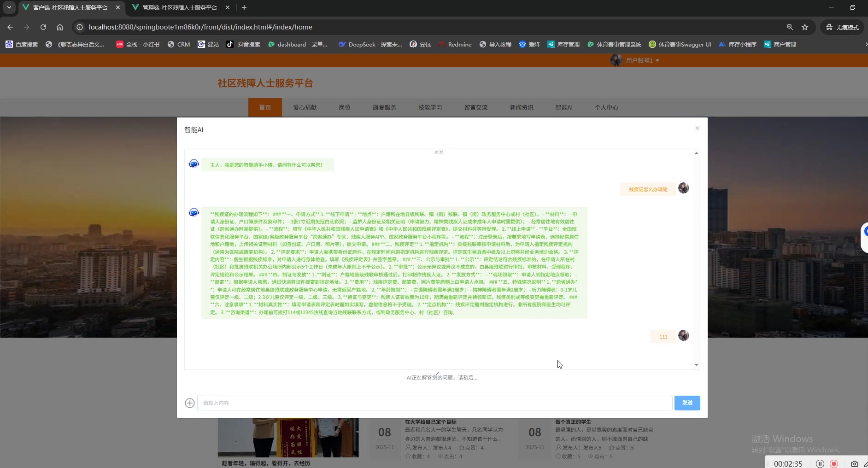
Task: Open the 用户账号1 account dropdown
Action: (635, 60)
